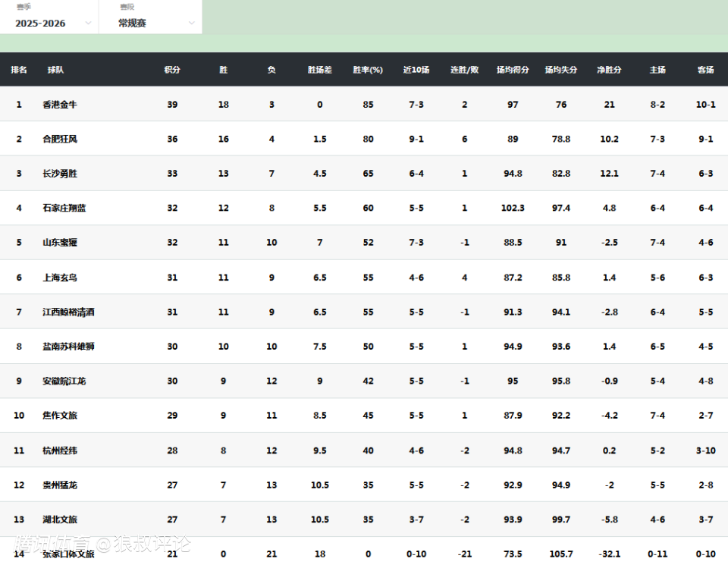728x565 pixels.
Task: Select the 山东蜜獾 team name
Action: click(60, 243)
